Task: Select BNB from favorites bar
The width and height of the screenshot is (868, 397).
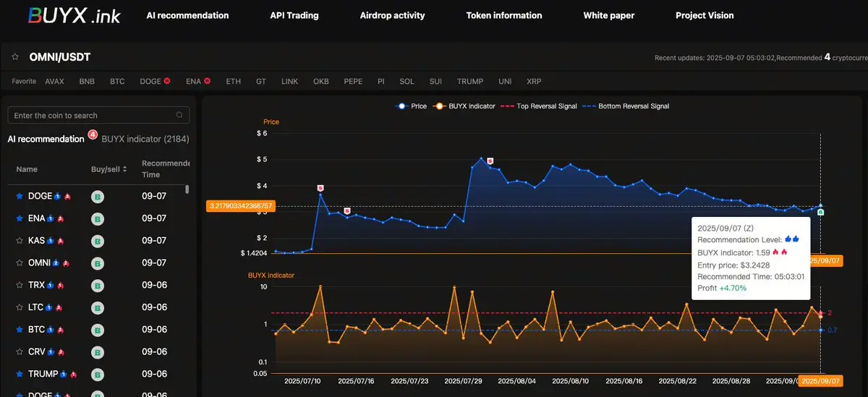Action: 87,82
